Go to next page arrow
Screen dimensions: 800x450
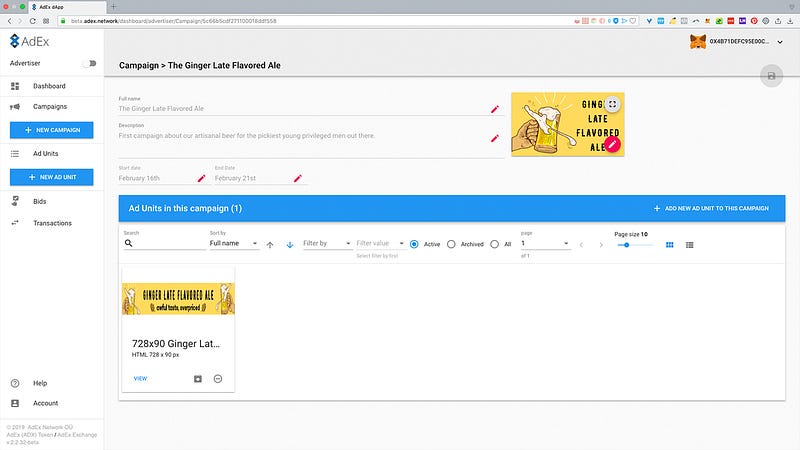pos(601,245)
